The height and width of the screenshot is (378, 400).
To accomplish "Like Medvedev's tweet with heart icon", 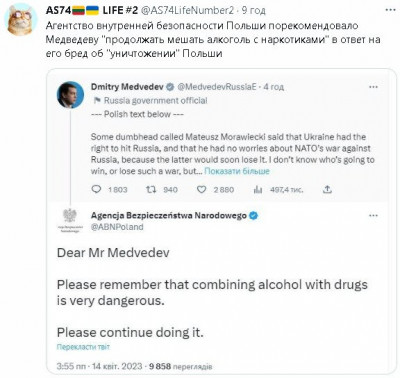I will point(202,189).
